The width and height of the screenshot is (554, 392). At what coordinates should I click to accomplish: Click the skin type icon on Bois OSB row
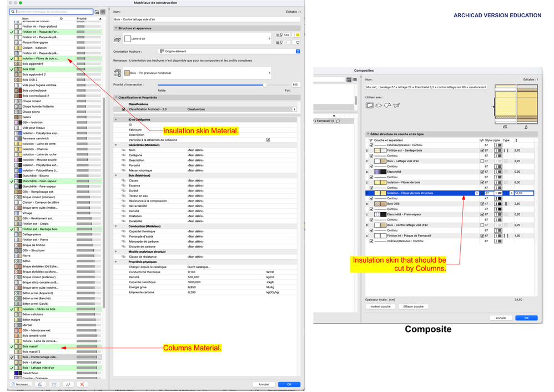pyautogui.click(x=506, y=204)
